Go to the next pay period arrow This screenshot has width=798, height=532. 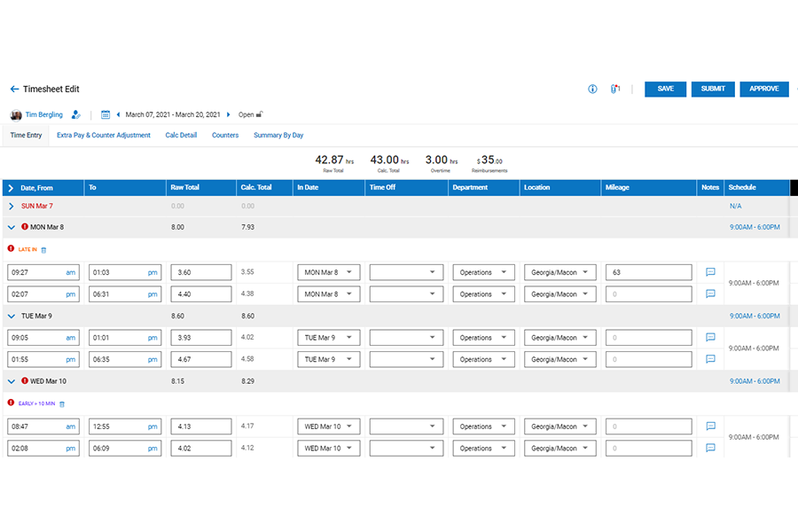(229, 115)
